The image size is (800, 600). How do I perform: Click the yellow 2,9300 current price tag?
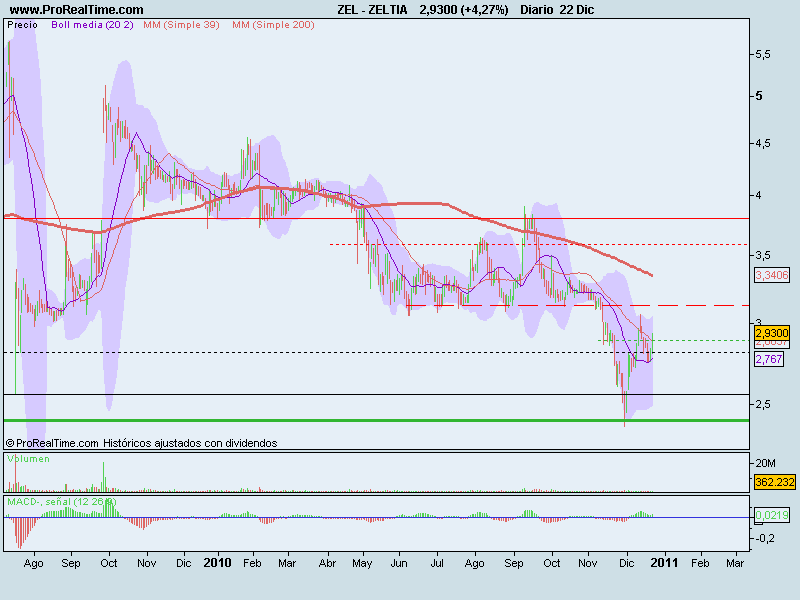772,333
